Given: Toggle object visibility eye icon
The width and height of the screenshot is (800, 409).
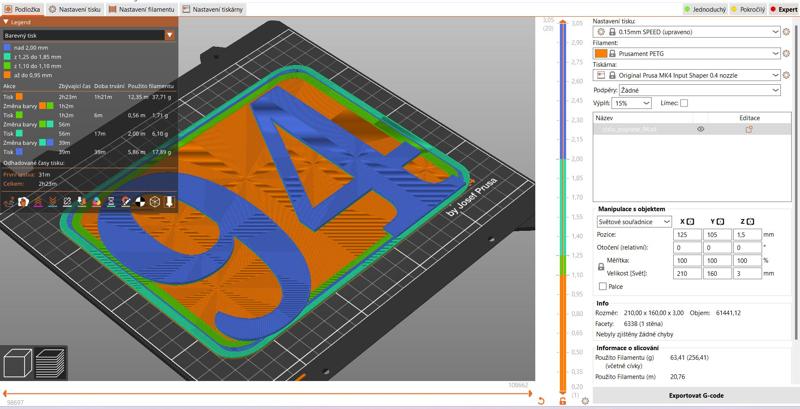Looking at the screenshot, I should click(700, 129).
